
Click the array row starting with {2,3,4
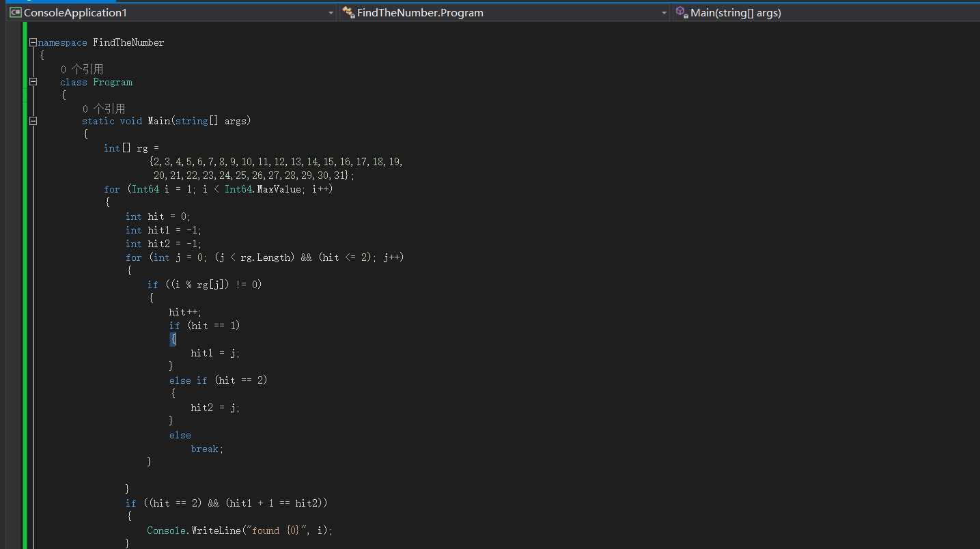(276, 162)
